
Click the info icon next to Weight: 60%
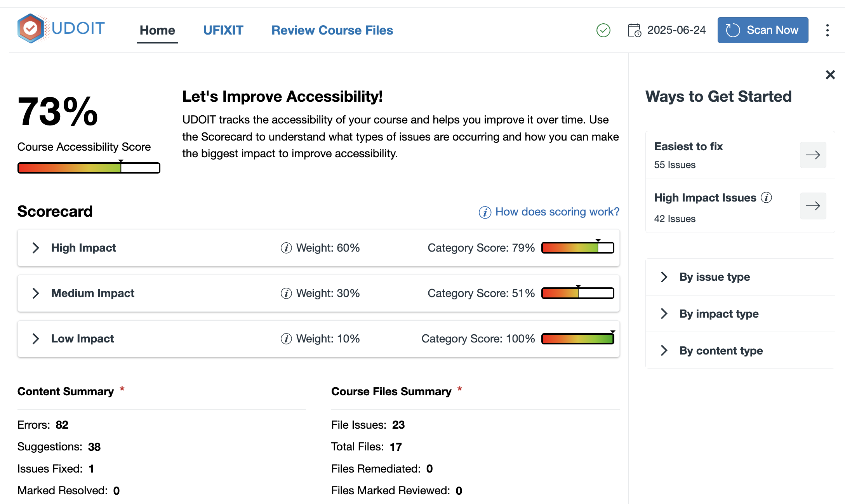pos(286,248)
